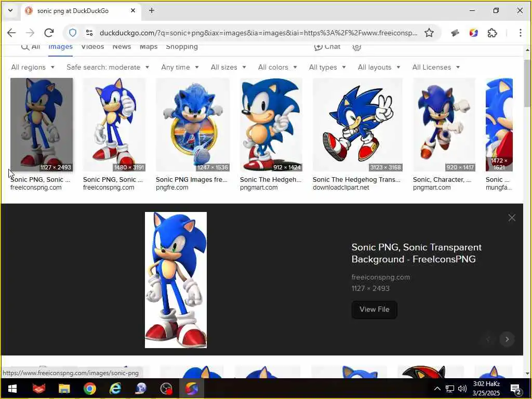532x399 pixels.
Task: Select the Images search tab
Action: [60, 47]
